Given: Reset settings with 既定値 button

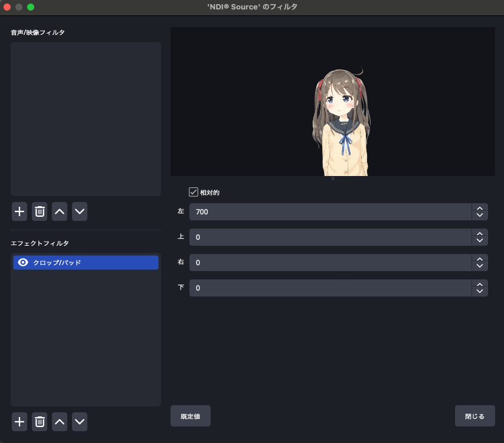Looking at the screenshot, I should 191,416.
